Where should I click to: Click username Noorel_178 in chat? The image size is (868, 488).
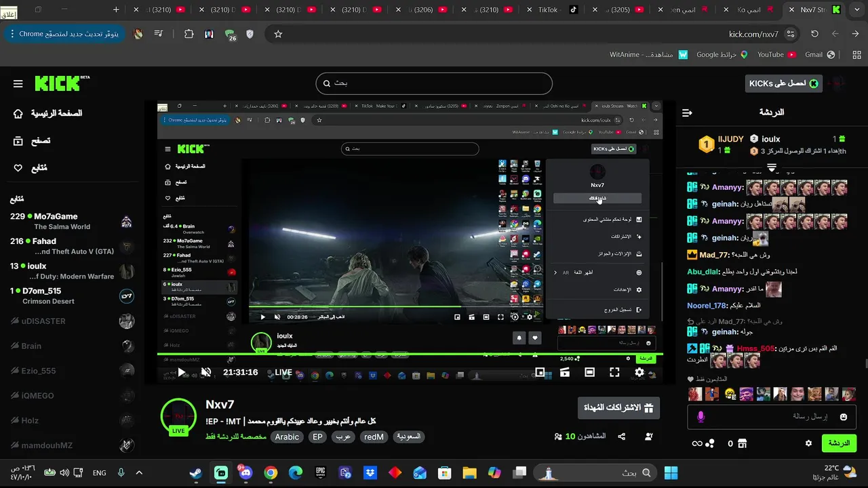(x=707, y=306)
